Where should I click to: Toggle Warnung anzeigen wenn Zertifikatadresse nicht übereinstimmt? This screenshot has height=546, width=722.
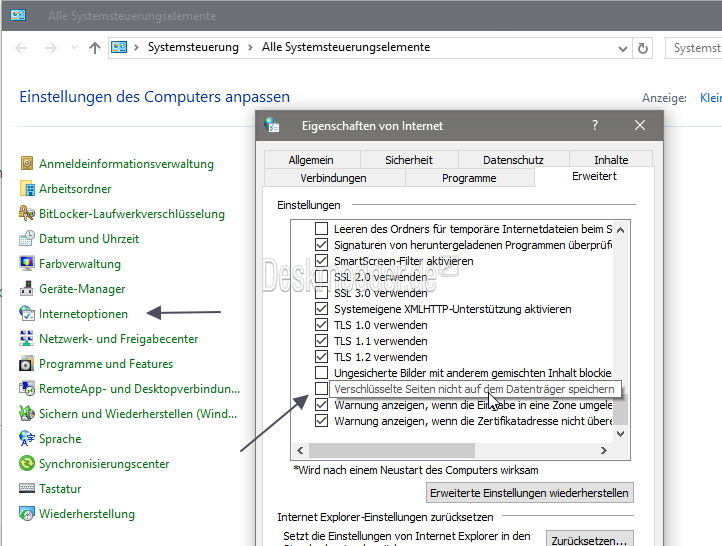pyautogui.click(x=321, y=420)
